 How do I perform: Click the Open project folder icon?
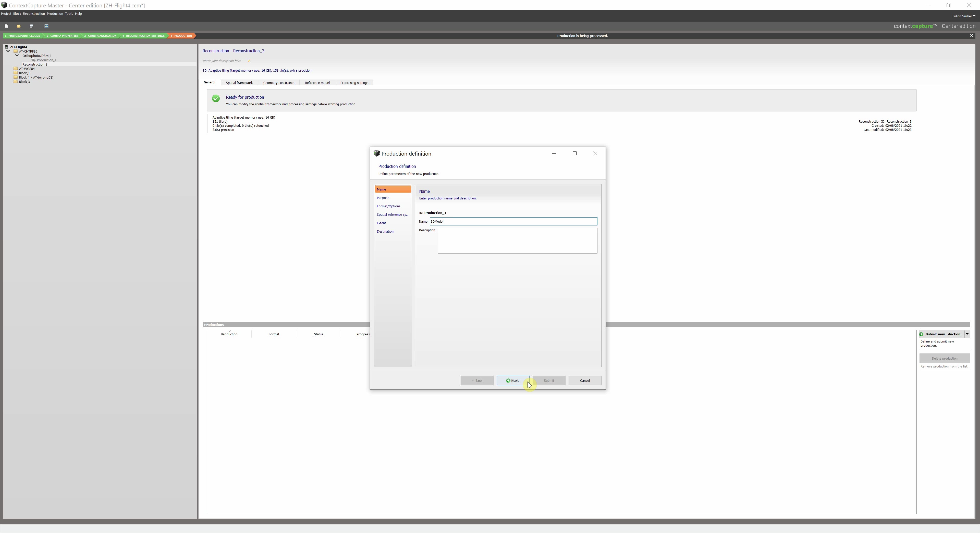[19, 26]
